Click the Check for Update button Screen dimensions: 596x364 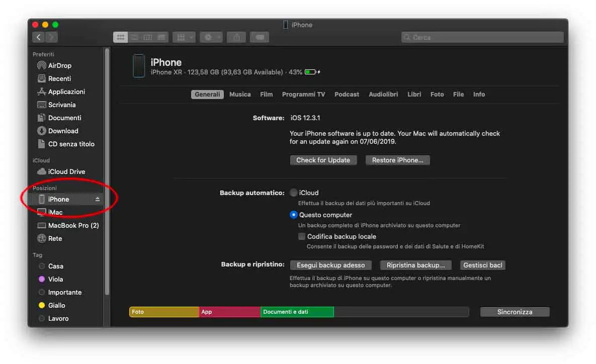tap(323, 160)
